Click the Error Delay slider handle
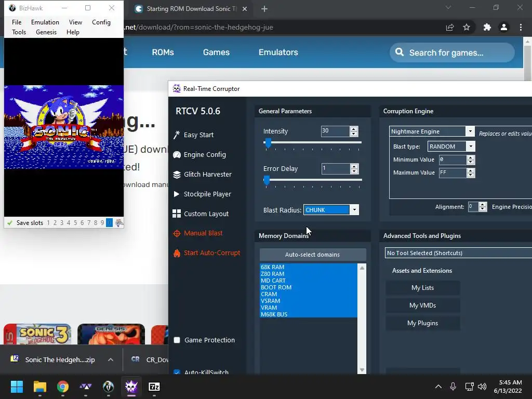 point(267,180)
